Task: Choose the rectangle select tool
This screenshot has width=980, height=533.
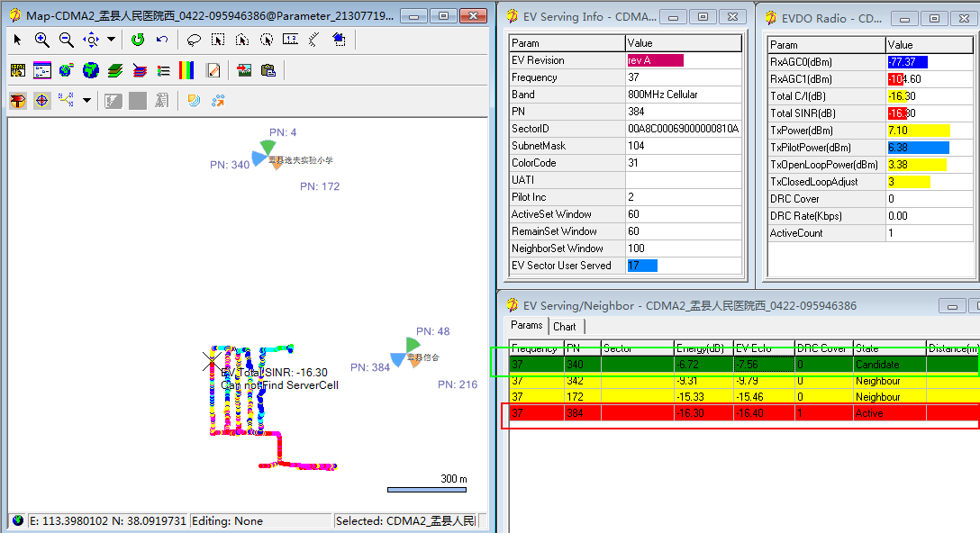Action: (x=218, y=40)
